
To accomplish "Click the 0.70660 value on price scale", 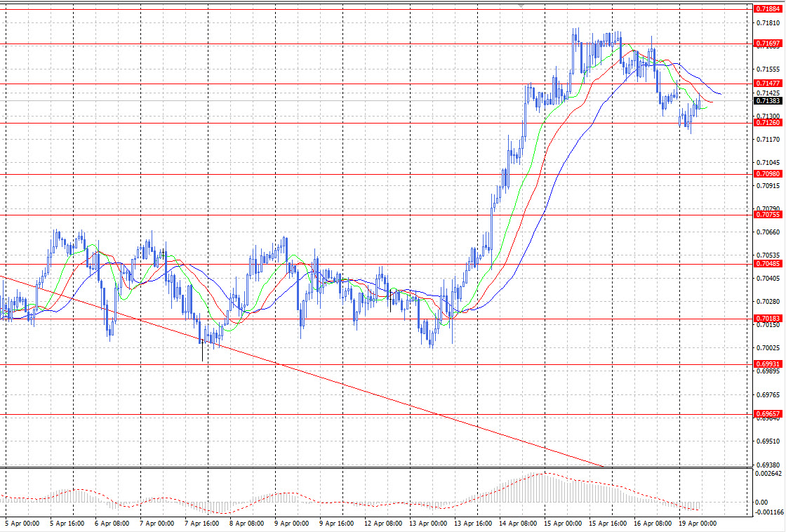I will point(768,232).
